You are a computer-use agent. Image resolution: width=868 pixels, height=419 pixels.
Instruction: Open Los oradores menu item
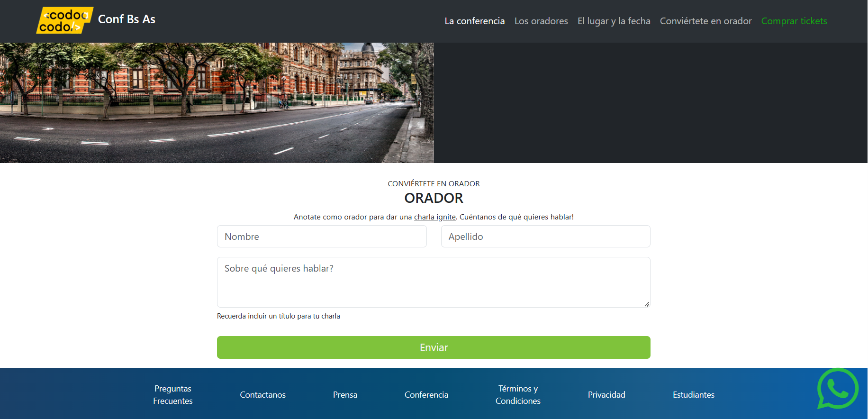tap(541, 21)
